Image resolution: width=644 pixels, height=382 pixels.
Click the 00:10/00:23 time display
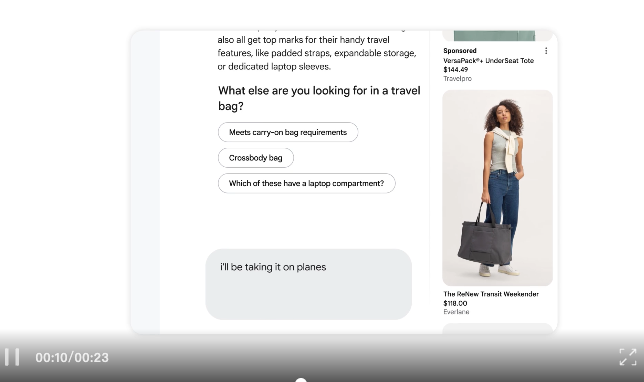pyautogui.click(x=72, y=357)
